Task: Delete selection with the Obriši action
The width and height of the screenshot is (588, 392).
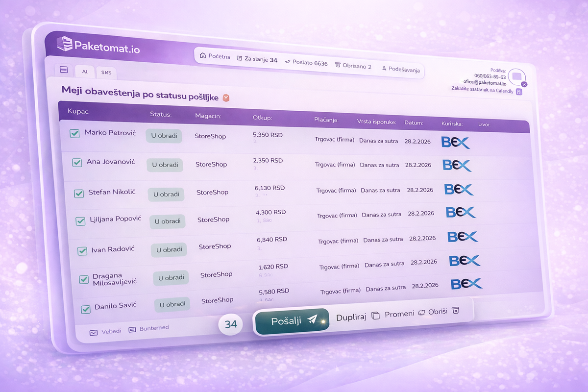Action: click(444, 311)
